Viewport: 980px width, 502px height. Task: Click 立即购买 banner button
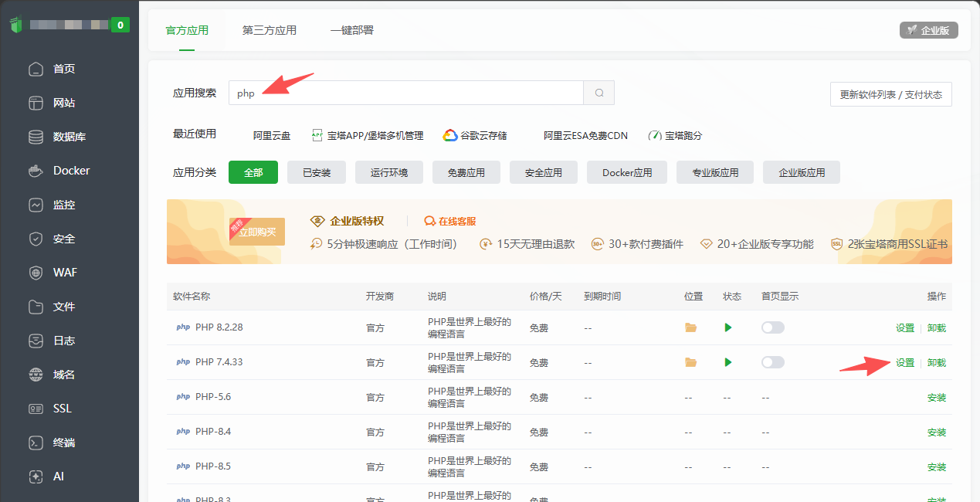[258, 232]
